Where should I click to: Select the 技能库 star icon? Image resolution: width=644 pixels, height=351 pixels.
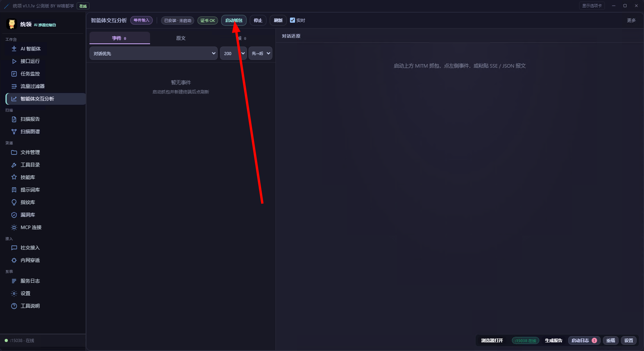pyautogui.click(x=14, y=177)
